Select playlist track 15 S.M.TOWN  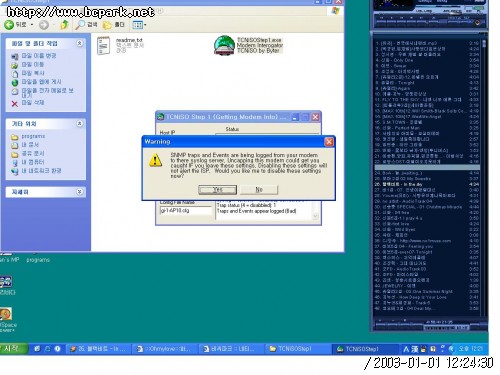(x=427, y=122)
